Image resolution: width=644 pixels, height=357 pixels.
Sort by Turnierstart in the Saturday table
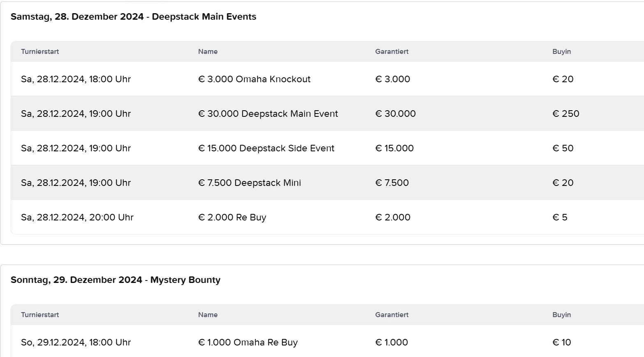(x=40, y=51)
